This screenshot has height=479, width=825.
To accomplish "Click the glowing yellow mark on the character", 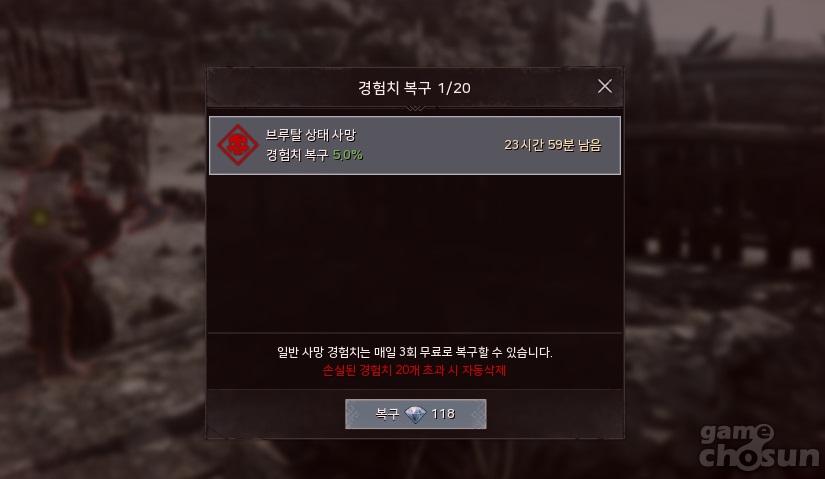I will point(40,217).
